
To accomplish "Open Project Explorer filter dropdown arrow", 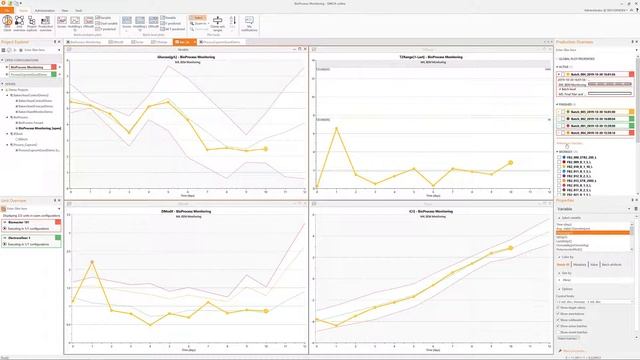I will pyautogui.click(x=59, y=50).
